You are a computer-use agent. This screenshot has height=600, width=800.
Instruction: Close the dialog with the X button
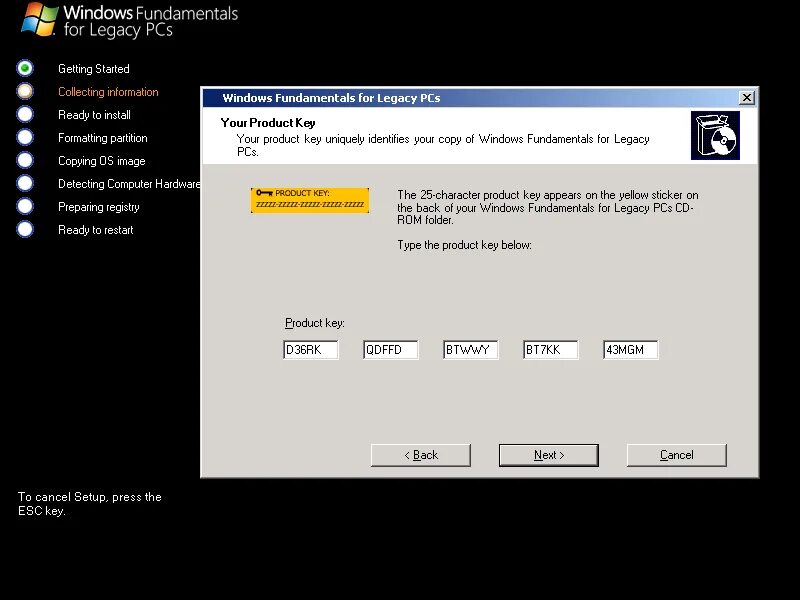(747, 97)
